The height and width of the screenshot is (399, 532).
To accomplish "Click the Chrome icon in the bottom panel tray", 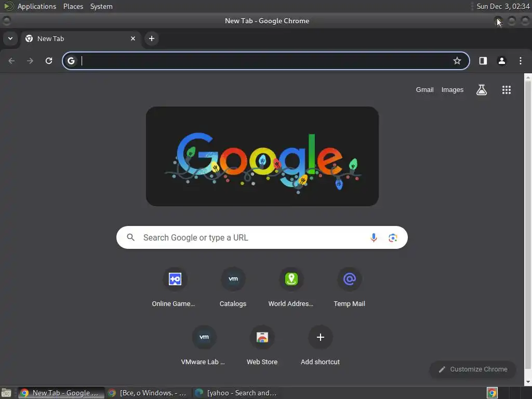I will pyautogui.click(x=492, y=393).
